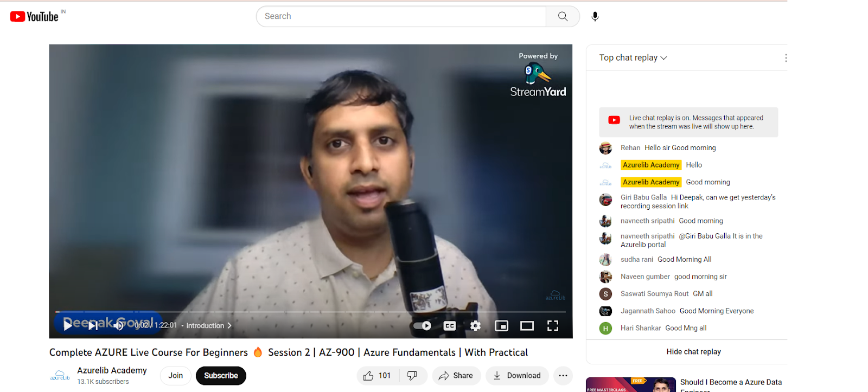The image size is (868, 392).
Task: Mute the video volume
Action: 118,325
